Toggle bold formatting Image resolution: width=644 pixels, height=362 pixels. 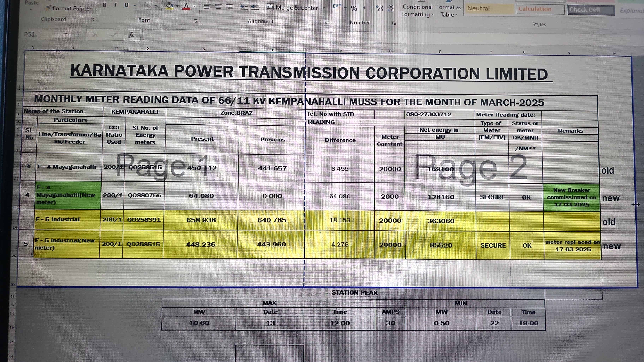[105, 5]
